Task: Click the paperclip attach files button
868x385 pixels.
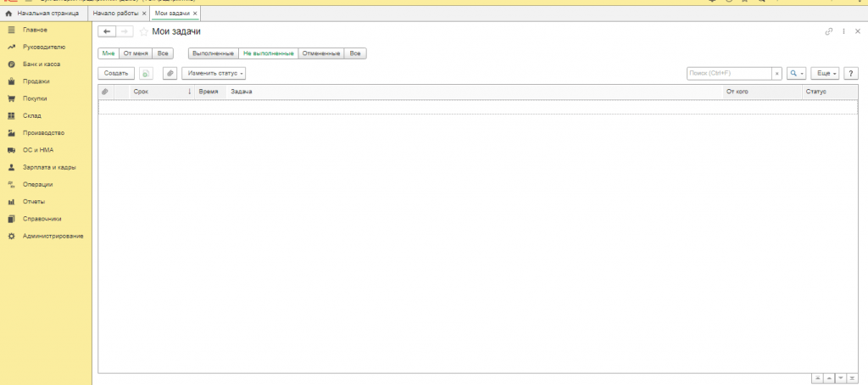Action: point(170,73)
